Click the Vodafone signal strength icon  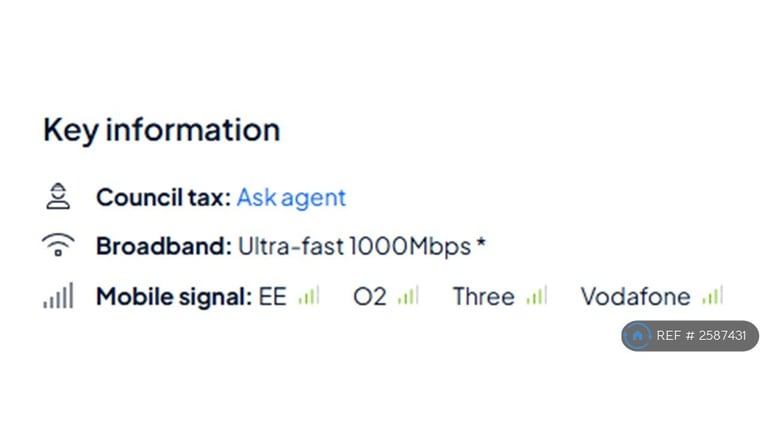click(712, 295)
